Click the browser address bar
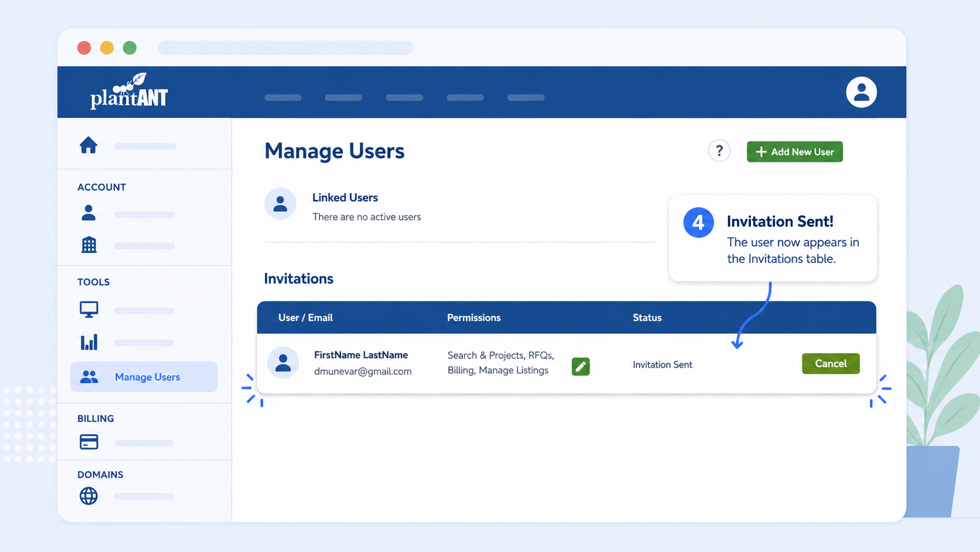This screenshot has height=552, width=980. (x=285, y=48)
